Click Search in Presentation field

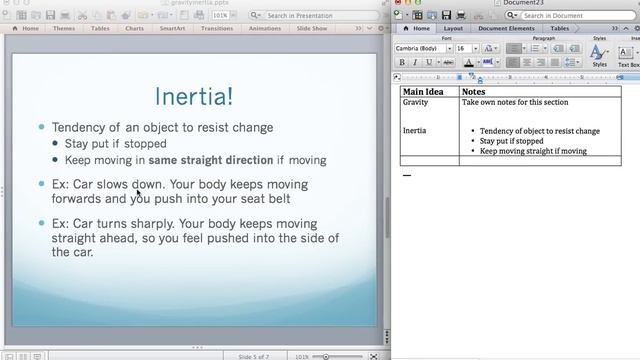[321, 16]
